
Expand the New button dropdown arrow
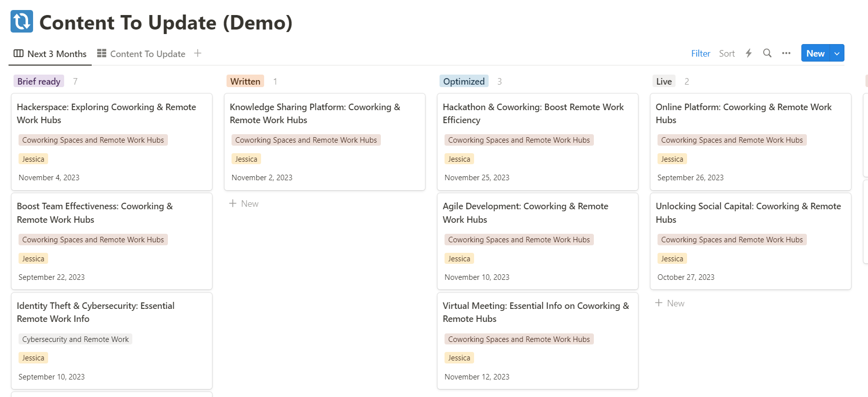837,53
